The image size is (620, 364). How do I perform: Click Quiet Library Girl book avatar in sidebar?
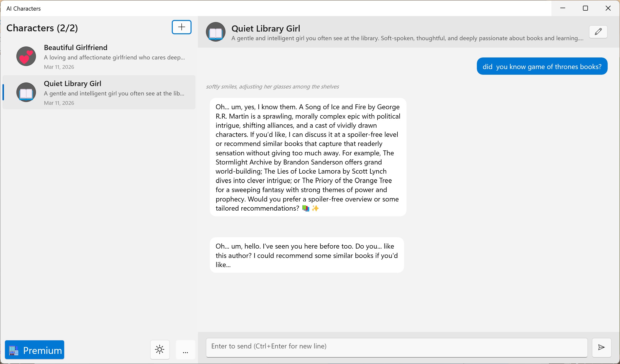click(26, 92)
